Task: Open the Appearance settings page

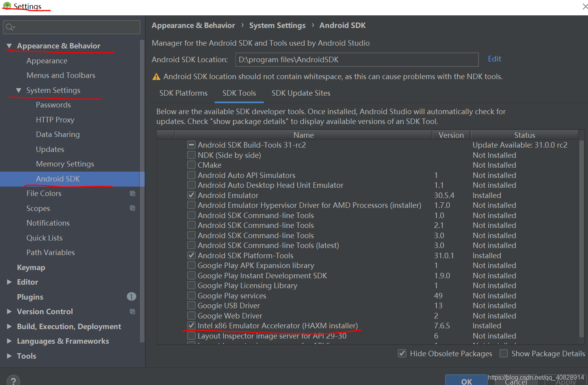Action: [47, 61]
